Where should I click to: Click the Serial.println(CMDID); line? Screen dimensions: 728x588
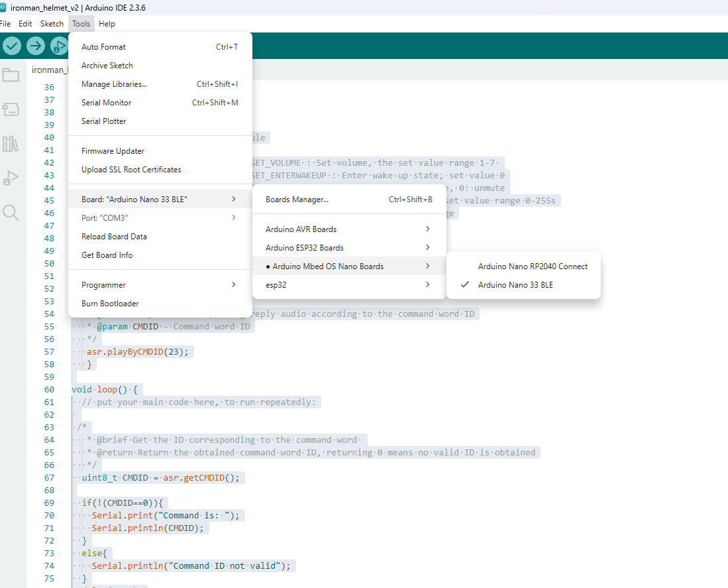(x=148, y=528)
